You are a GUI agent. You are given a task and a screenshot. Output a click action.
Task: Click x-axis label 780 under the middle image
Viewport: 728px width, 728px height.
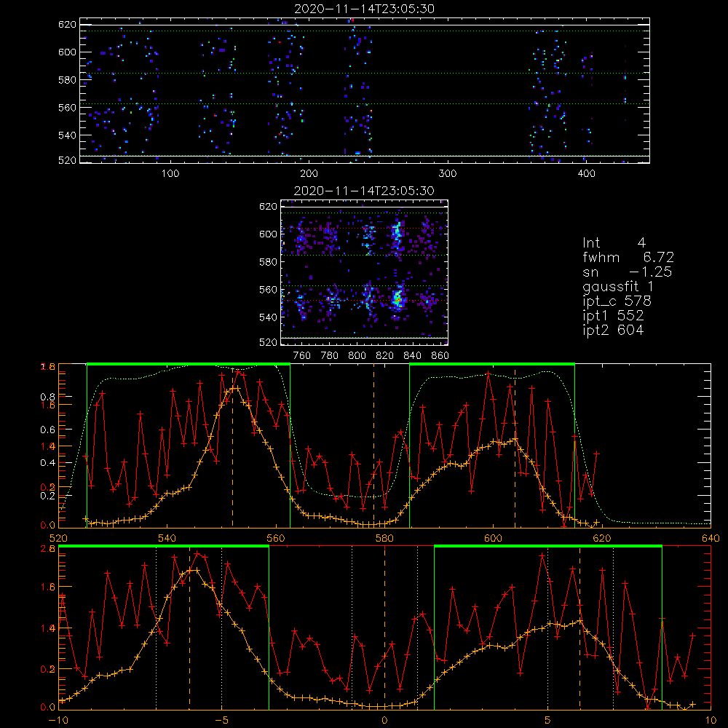[x=330, y=356]
